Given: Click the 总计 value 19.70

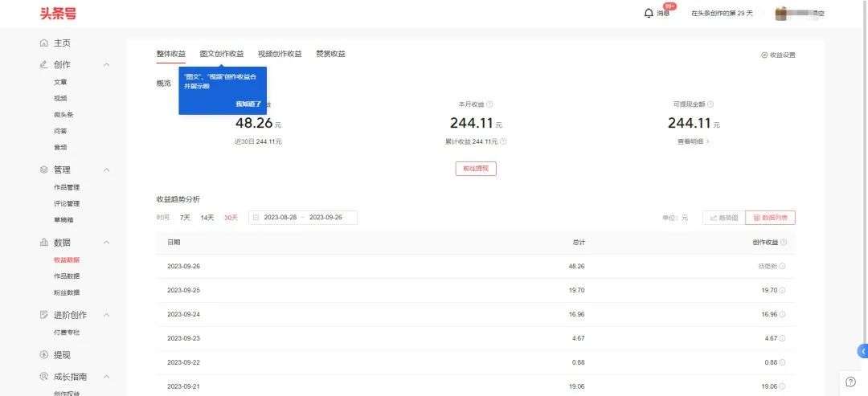Looking at the screenshot, I should pos(577,290).
